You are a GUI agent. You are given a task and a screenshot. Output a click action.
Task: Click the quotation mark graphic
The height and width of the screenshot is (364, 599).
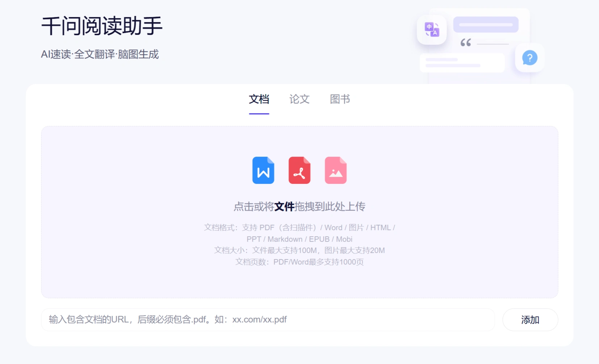pyautogui.click(x=466, y=43)
